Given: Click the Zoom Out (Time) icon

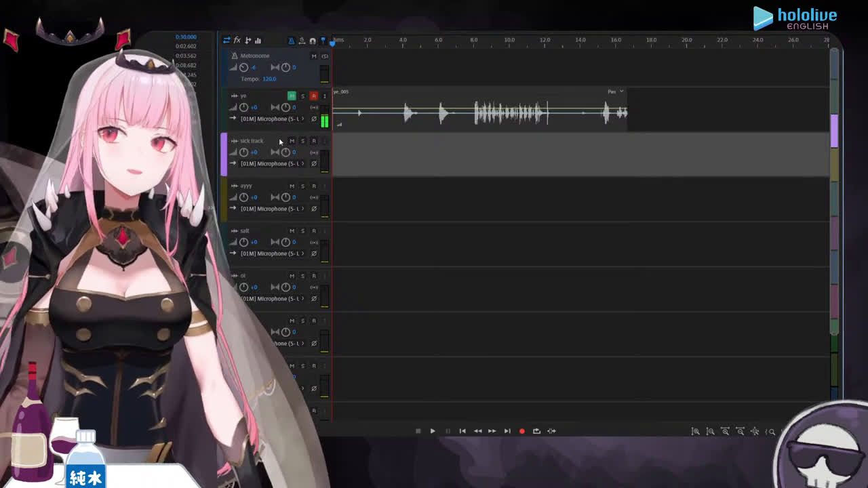Looking at the screenshot, I should [741, 431].
